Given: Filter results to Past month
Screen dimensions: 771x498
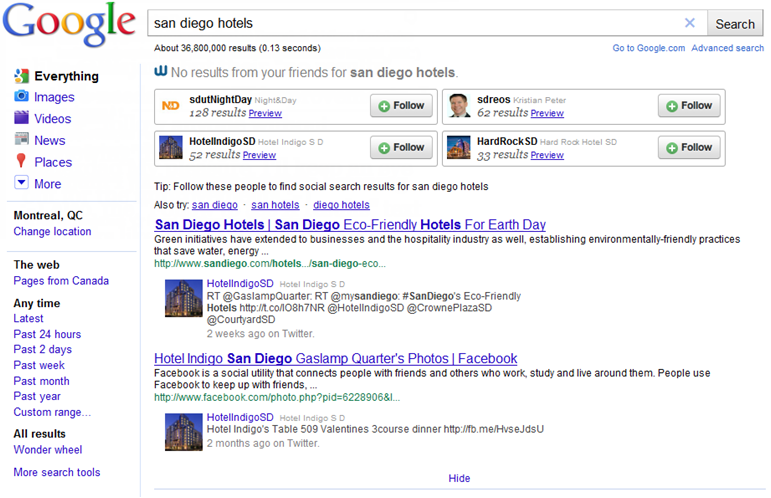Looking at the screenshot, I should coord(41,381).
